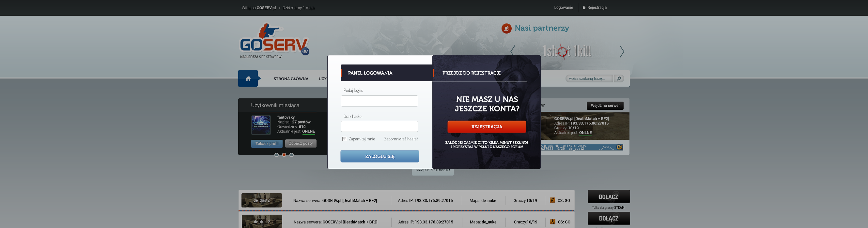The width and height of the screenshot is (868, 228).
Task: Select the third carousel dot indicator
Action: tap(291, 155)
